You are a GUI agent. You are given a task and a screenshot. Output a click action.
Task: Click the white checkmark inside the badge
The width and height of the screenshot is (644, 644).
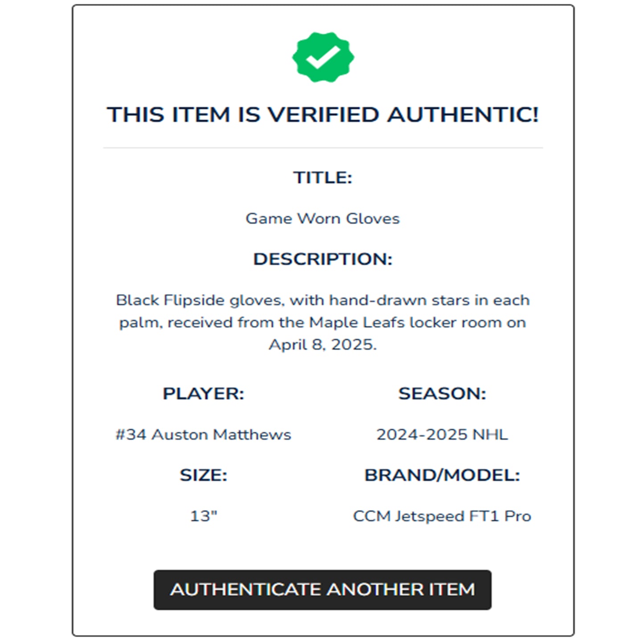point(323,58)
